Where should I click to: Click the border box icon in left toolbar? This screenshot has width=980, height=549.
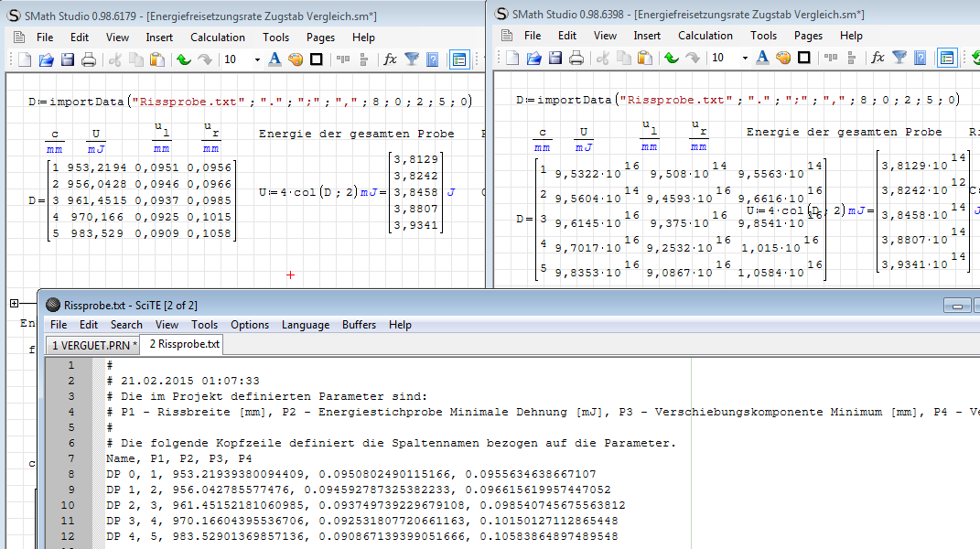click(316, 59)
